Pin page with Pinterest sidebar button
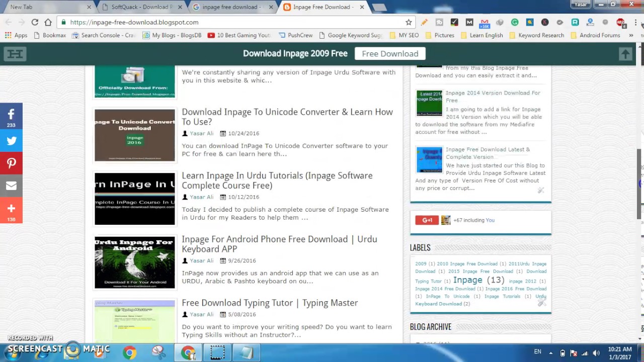Screen dimensions: 644x362 [11, 163]
